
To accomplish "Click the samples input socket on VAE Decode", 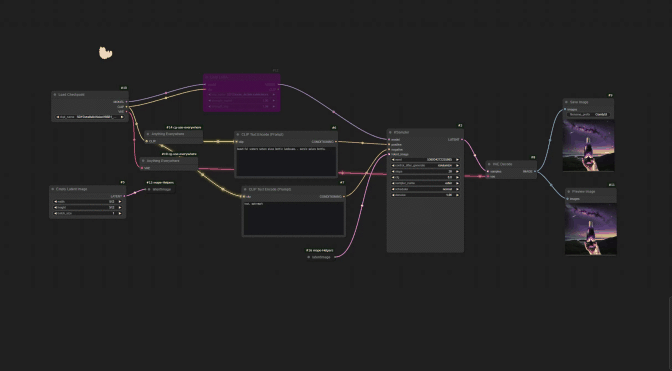I will [488, 171].
